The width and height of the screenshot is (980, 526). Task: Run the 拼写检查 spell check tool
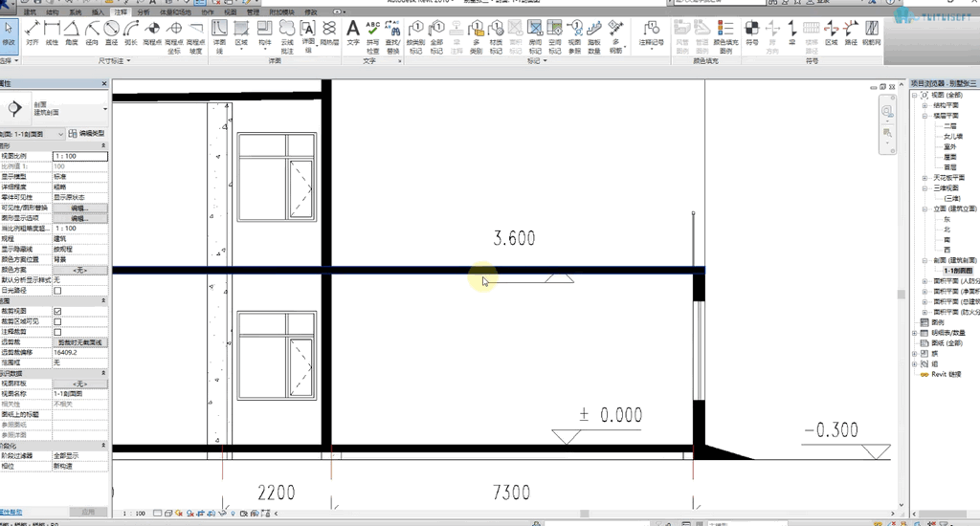click(372, 37)
